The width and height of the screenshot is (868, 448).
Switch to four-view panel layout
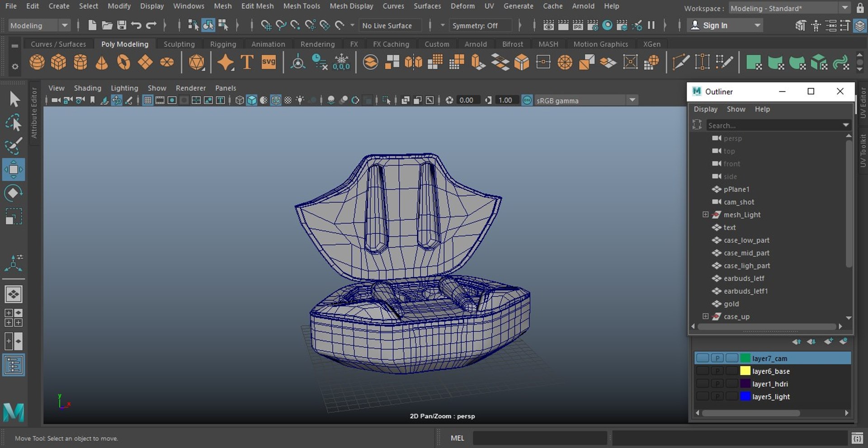coord(14,317)
